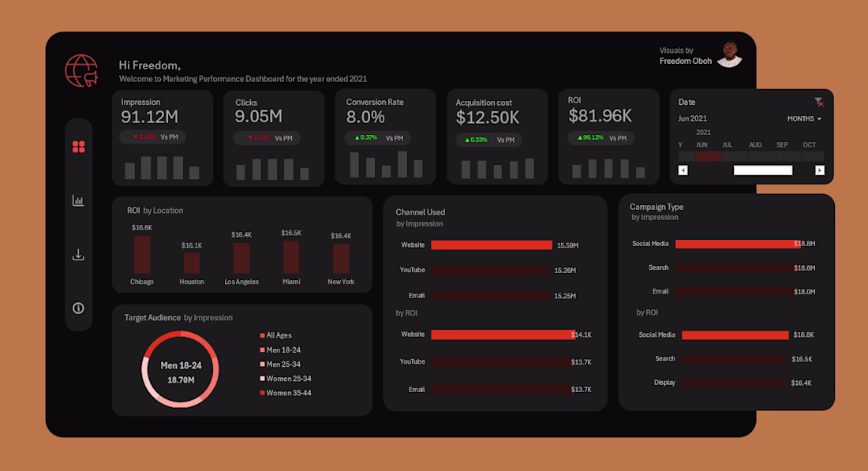
Task: Click the globe megaphone logo
Action: 81,71
